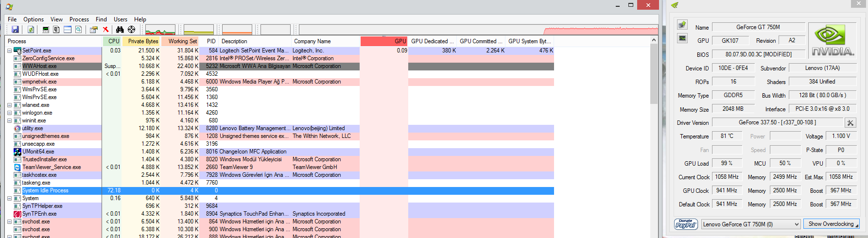Click the Process Explorer title bar icon
The width and height of the screenshot is (868, 238).
[x=9, y=7]
